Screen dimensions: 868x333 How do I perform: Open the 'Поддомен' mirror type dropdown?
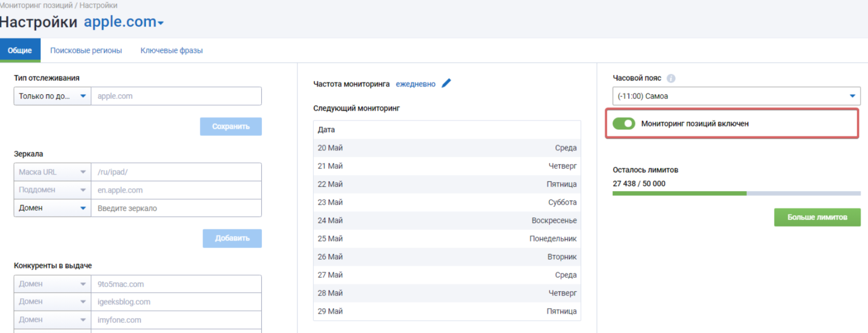[52, 190]
